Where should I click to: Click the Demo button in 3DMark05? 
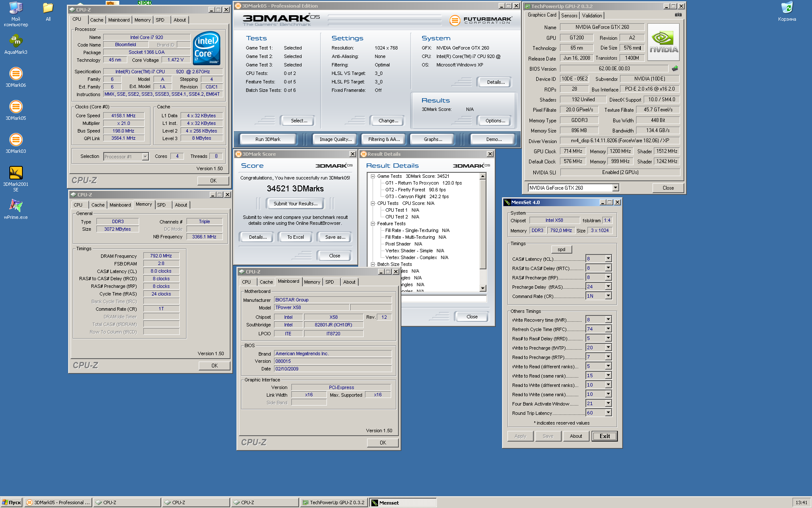[494, 139]
